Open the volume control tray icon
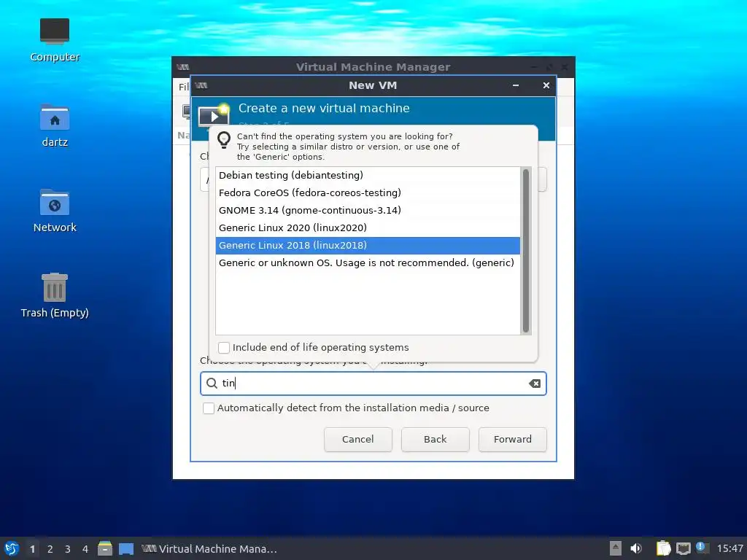This screenshot has height=560, width=747. point(636,548)
